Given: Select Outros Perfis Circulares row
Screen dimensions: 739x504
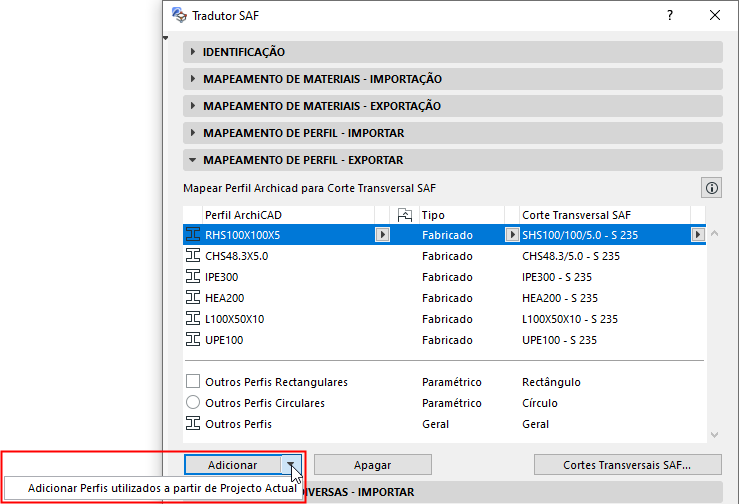Looking at the screenshot, I should pos(444,402).
